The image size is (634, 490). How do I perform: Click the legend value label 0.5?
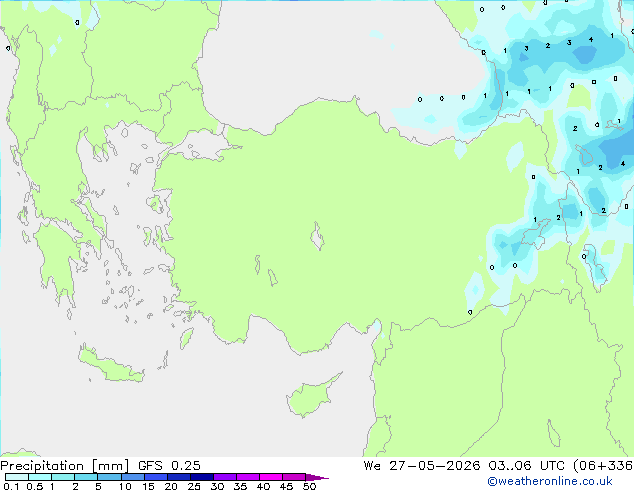pyautogui.click(x=35, y=486)
